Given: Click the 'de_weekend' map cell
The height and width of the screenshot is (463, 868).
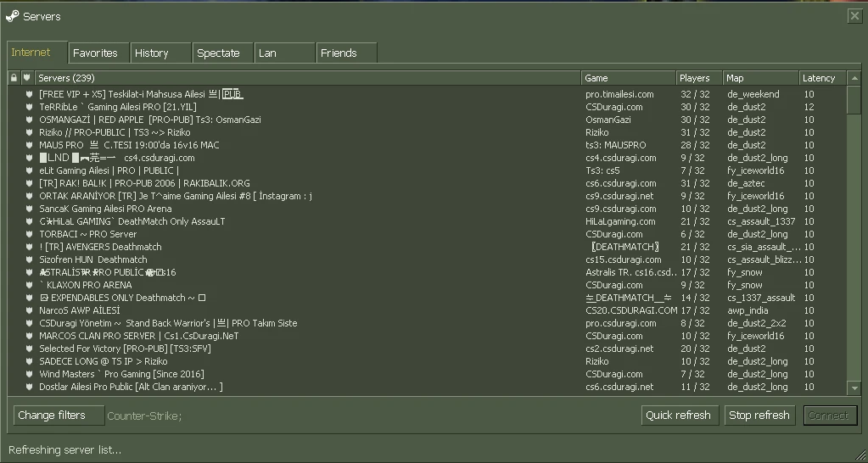Looking at the screenshot, I should click(x=753, y=94).
